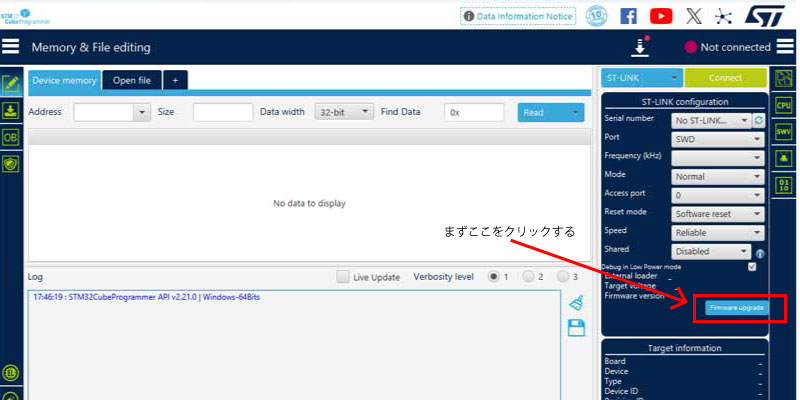Open the right sidebar chip icon
This screenshot has height=400, width=800.
pos(783,79)
